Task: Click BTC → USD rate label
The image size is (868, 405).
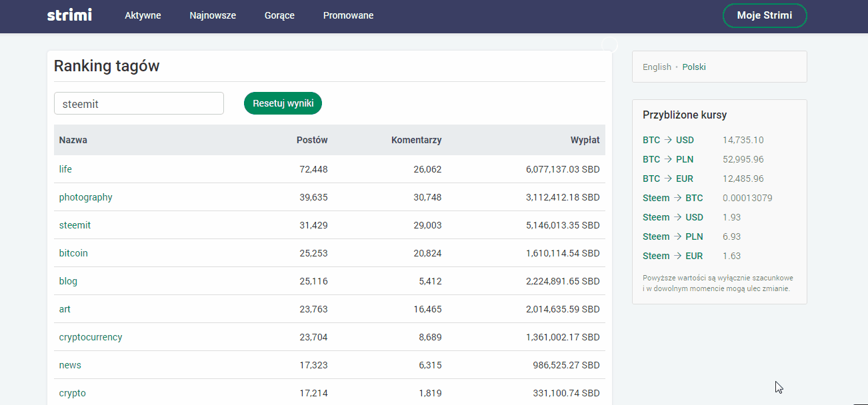Action: coord(668,140)
